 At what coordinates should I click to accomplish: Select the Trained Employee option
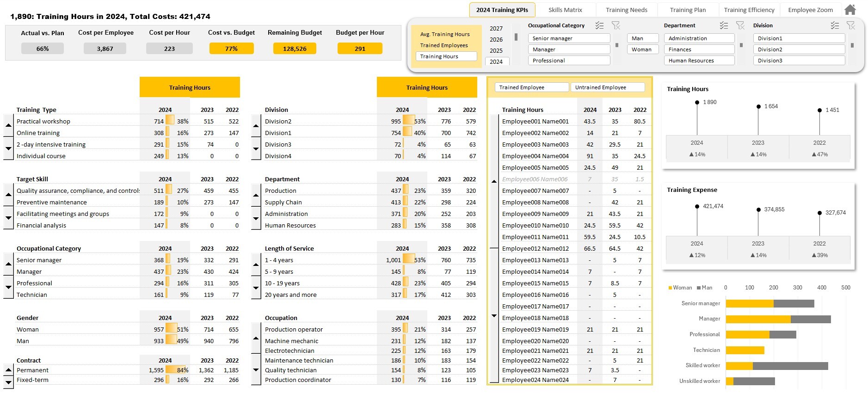pos(532,87)
